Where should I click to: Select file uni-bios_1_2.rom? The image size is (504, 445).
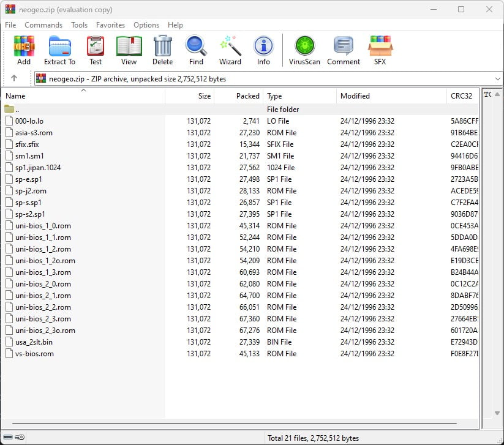(x=43, y=249)
